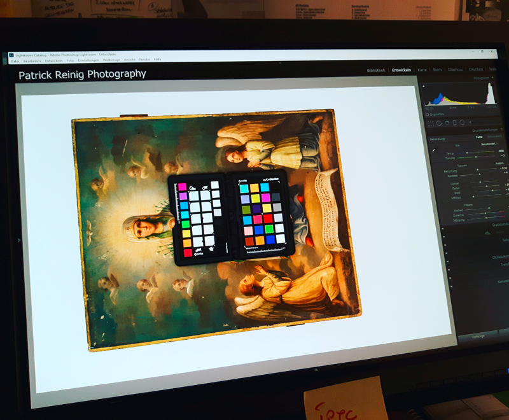509x420 pixels.
Task: Select the Red Eye Correction tool icon
Action: click(x=448, y=123)
